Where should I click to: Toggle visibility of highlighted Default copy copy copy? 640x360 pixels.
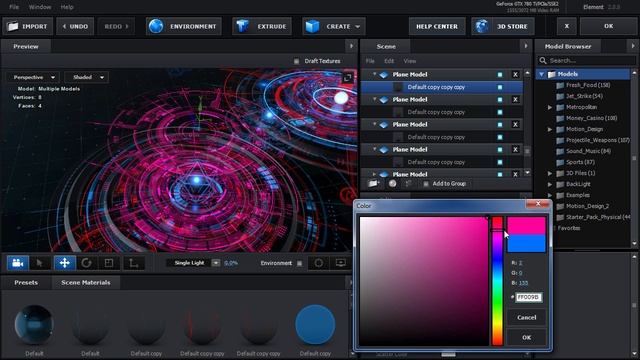tap(500, 87)
